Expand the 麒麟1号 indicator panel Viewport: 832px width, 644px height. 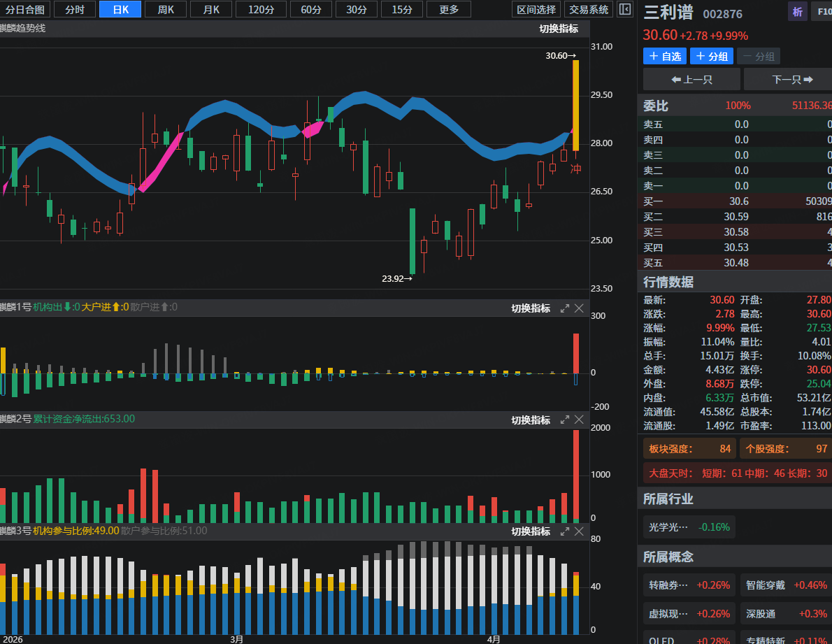(x=565, y=308)
